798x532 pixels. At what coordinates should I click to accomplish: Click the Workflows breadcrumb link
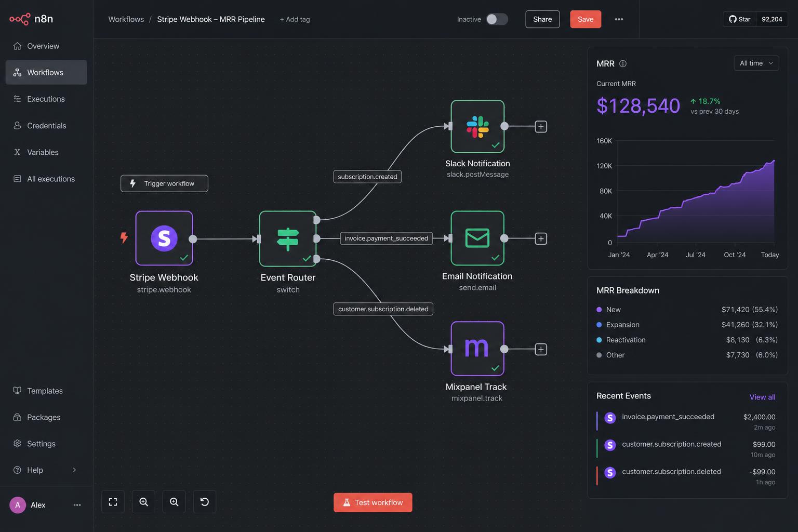coord(126,19)
